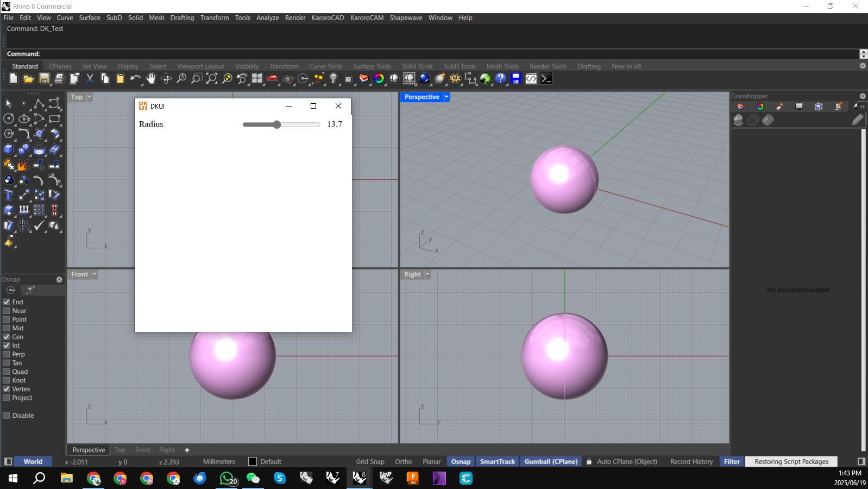The image size is (868, 489).
Task: Enable the Near osnap checkbox
Action: (7, 311)
